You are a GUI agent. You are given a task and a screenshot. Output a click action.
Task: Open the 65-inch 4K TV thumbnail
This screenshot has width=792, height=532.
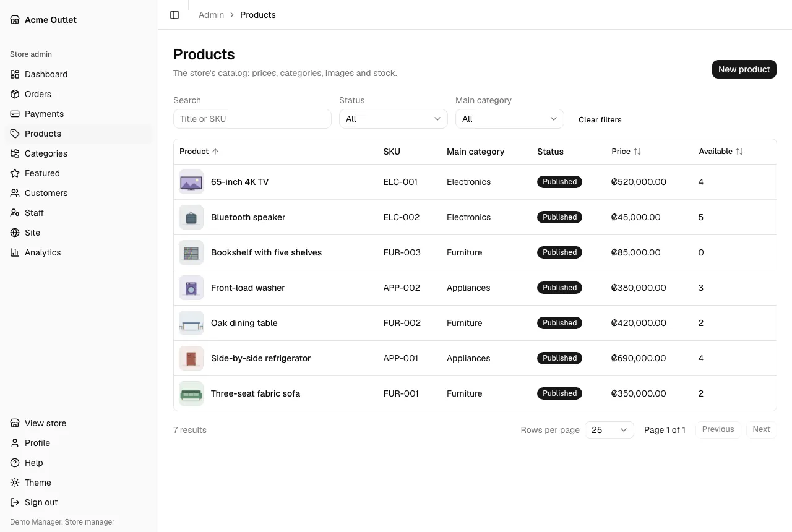click(x=191, y=182)
